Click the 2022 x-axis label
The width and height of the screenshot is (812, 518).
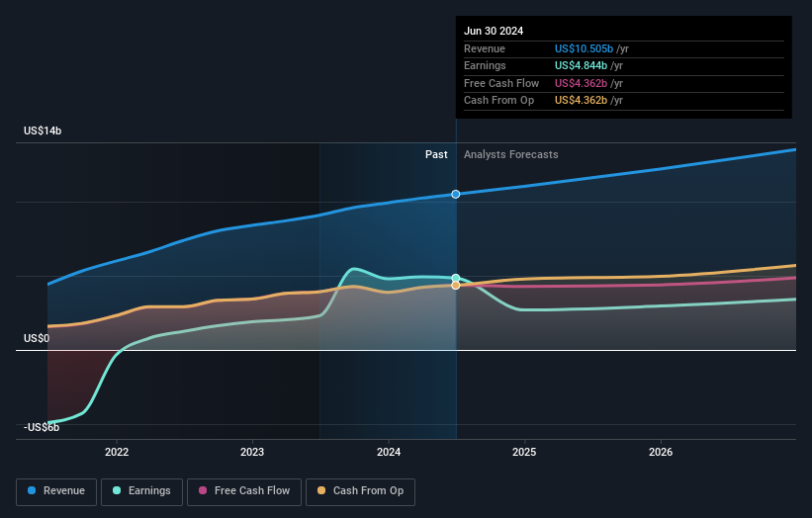point(117,452)
